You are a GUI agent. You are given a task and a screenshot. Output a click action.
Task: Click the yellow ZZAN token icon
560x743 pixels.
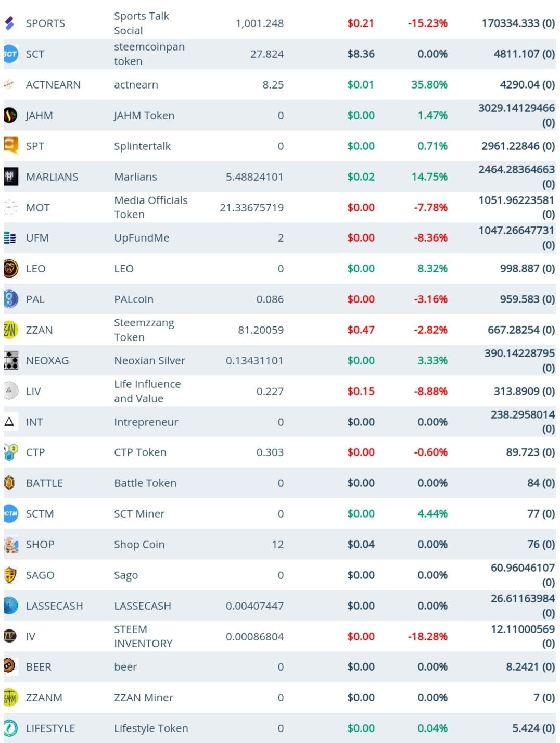tap(10, 330)
